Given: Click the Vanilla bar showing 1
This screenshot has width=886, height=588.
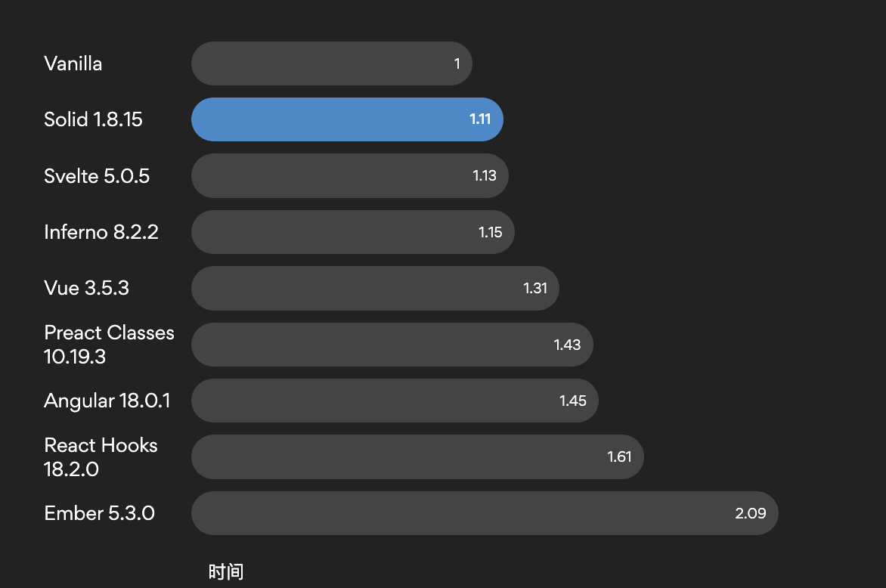Looking at the screenshot, I should pyautogui.click(x=332, y=63).
